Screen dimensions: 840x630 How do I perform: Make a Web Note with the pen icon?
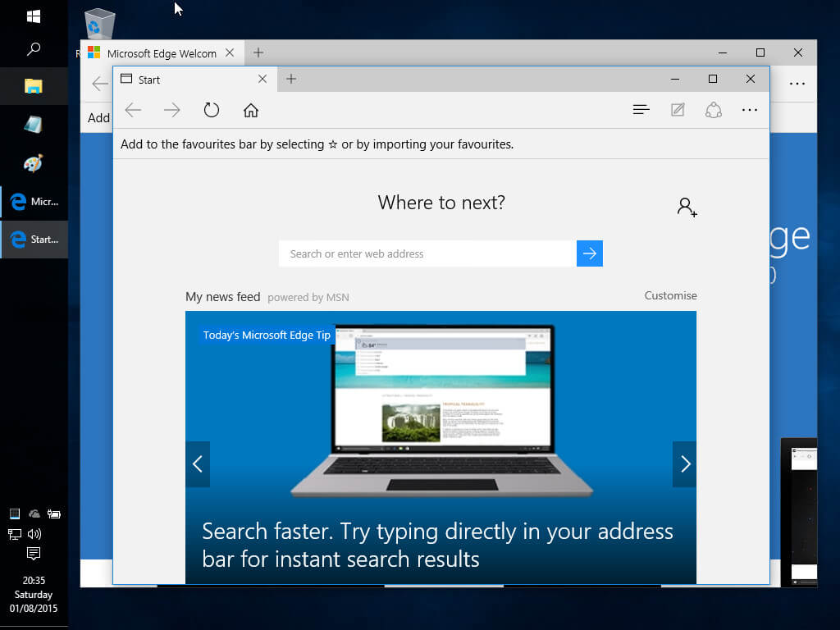(678, 110)
